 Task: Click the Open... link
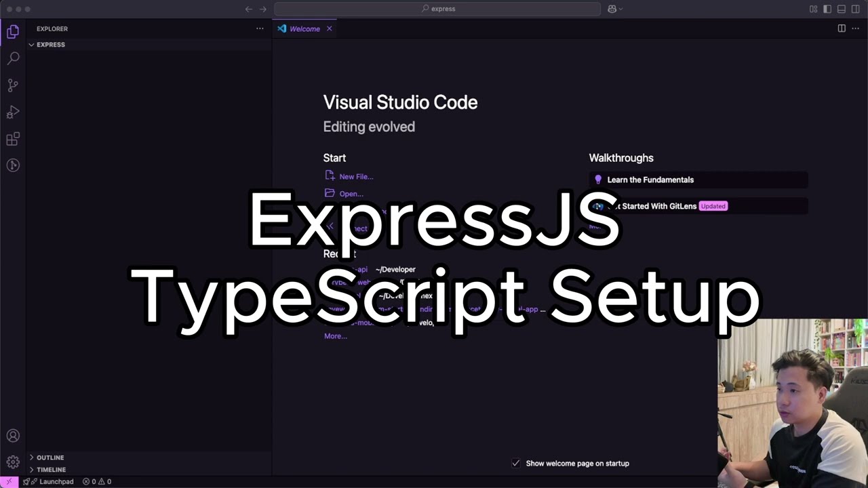tap(351, 194)
